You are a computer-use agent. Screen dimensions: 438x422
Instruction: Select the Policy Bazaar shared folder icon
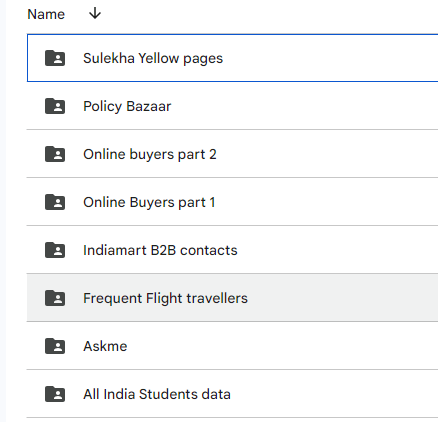click(55, 106)
